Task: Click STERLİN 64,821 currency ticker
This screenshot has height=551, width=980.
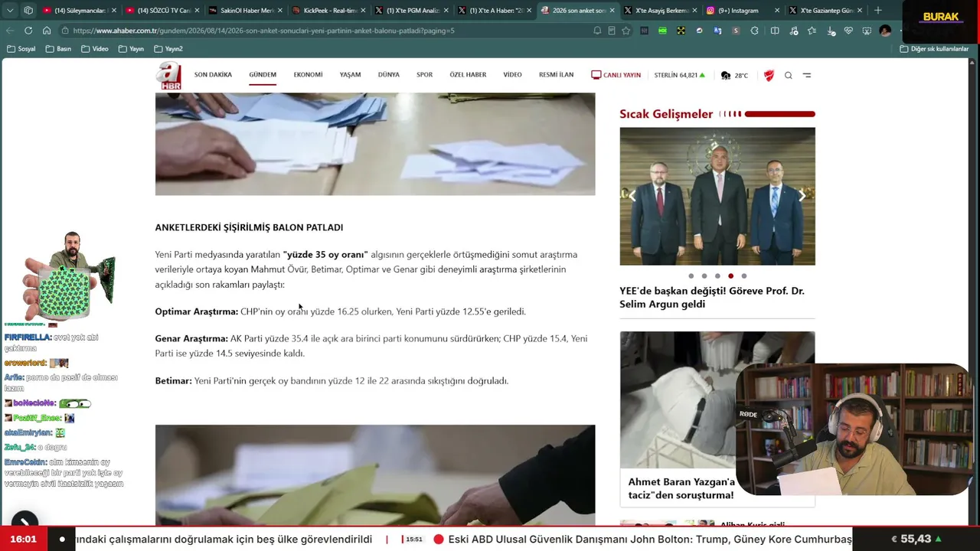Action: pyautogui.click(x=680, y=75)
